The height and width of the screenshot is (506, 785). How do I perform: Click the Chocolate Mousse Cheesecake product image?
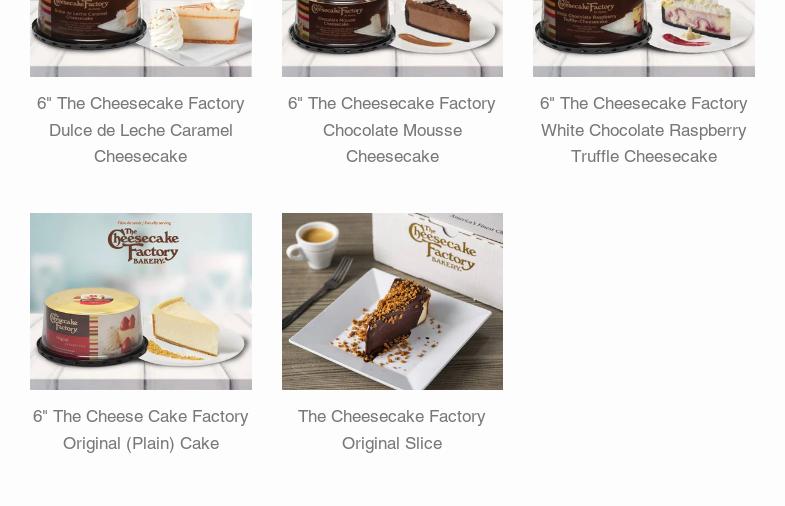tap(392, 38)
